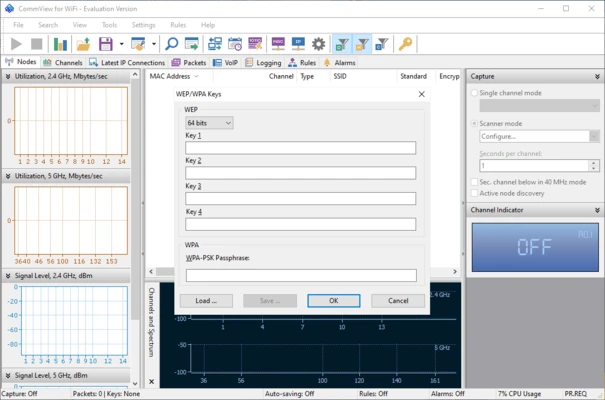Collapse Utilization 2.4 GHz panel
This screenshot has height=400, width=605.
(x=8, y=76)
